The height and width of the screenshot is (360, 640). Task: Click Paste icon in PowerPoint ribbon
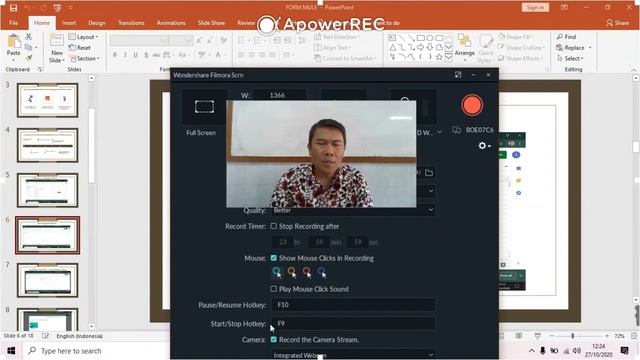click(x=13, y=42)
